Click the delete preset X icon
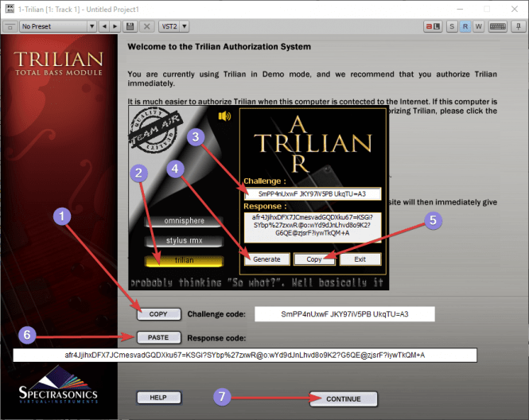529x420 pixels. click(146, 26)
